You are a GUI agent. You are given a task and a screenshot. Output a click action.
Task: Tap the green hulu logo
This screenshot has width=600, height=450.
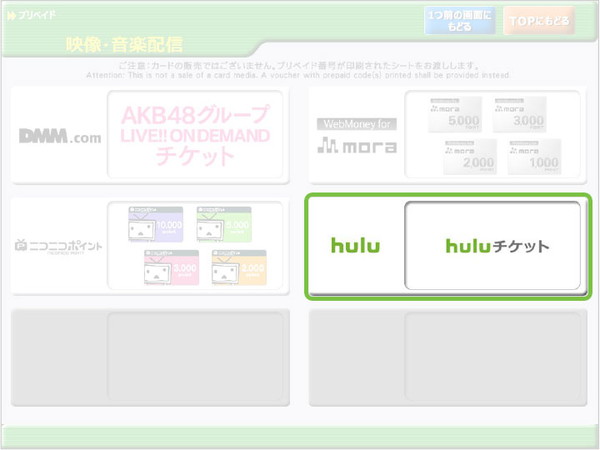point(355,246)
